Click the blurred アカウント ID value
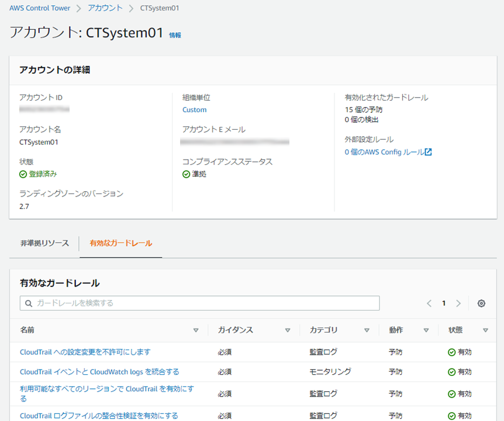Viewport: 504px width, 421px height. [44, 109]
